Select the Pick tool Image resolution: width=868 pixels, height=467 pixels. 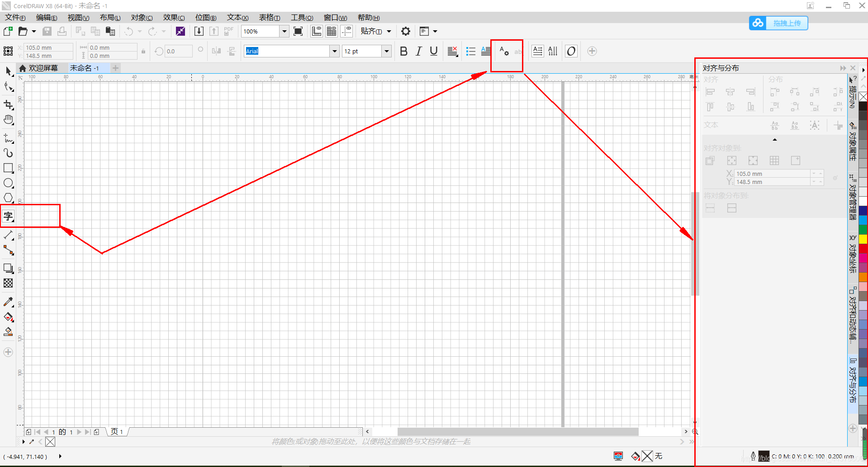coord(8,71)
